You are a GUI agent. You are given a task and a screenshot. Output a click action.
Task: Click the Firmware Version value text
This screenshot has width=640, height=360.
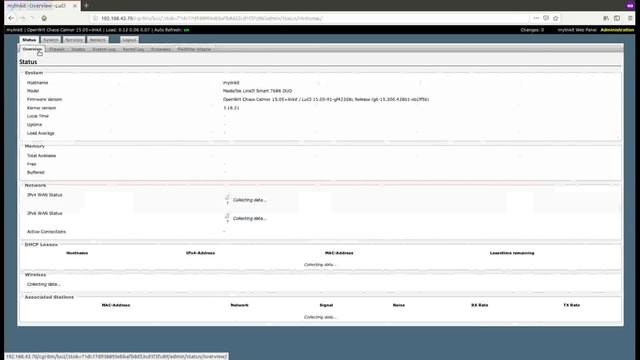[x=326, y=99]
